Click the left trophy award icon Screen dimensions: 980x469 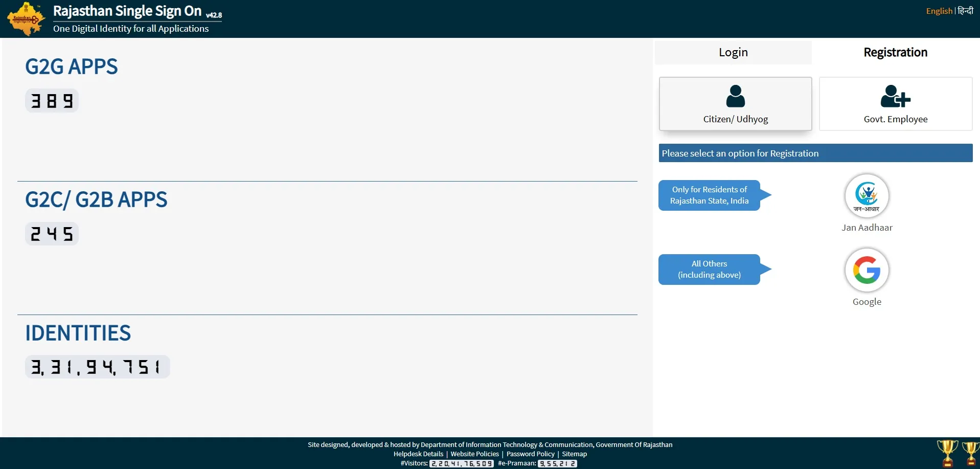[x=947, y=453]
